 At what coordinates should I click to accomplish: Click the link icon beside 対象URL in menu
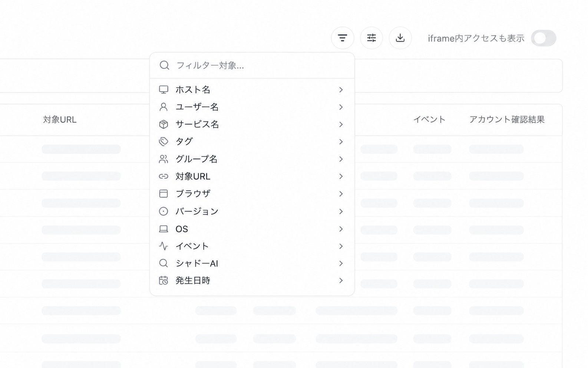(x=163, y=176)
